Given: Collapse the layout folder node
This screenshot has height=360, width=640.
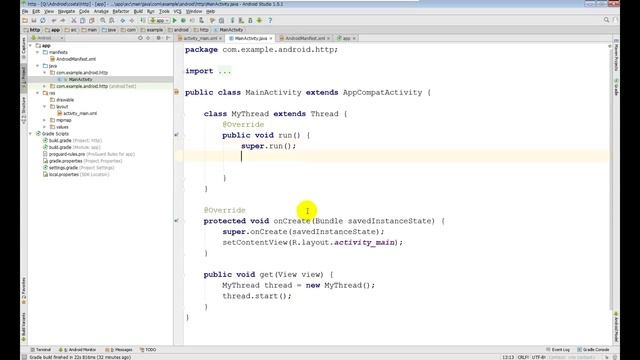Looking at the screenshot, I should [44, 107].
